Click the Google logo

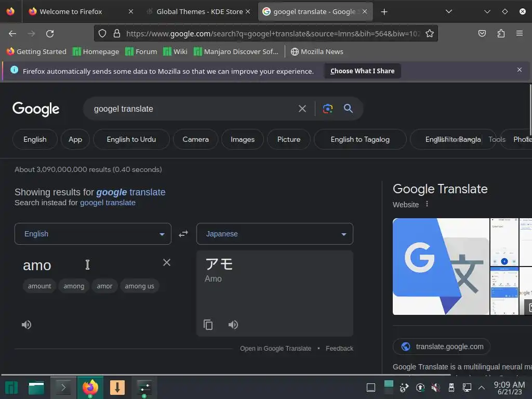click(36, 109)
